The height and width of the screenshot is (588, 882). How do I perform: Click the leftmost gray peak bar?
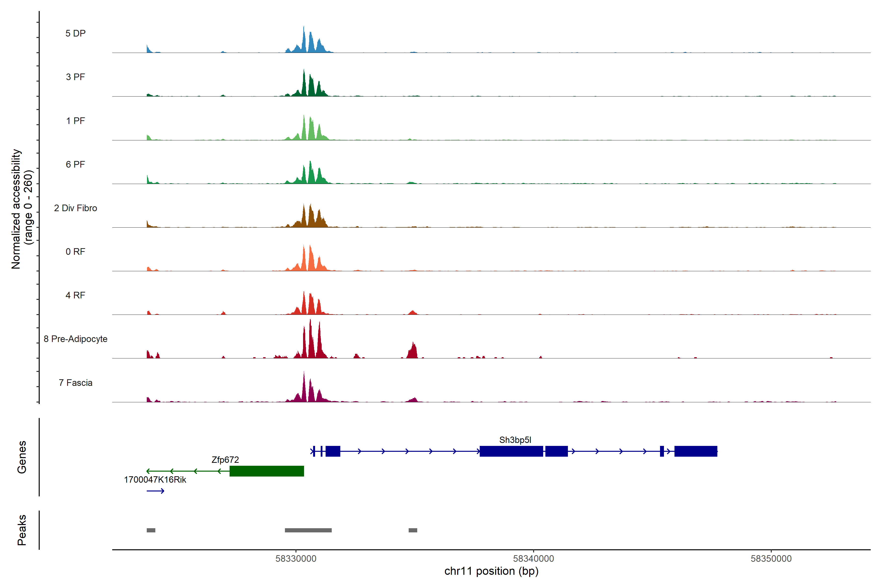(x=151, y=530)
